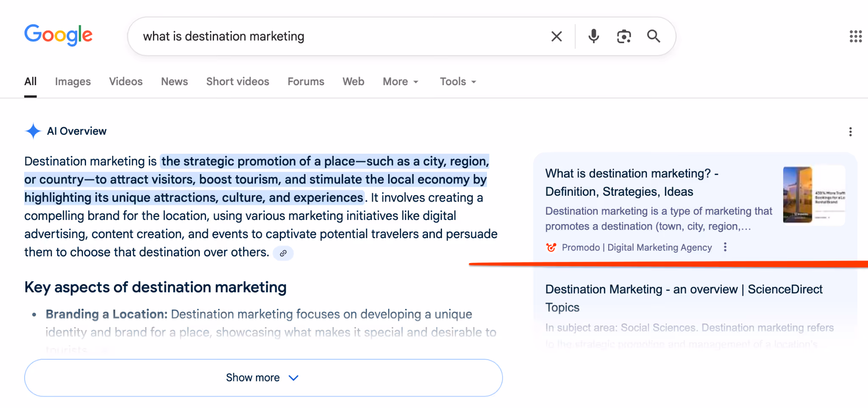Click the highlighted definition text
Screen dimensions: 868x408
pyautogui.click(x=257, y=179)
